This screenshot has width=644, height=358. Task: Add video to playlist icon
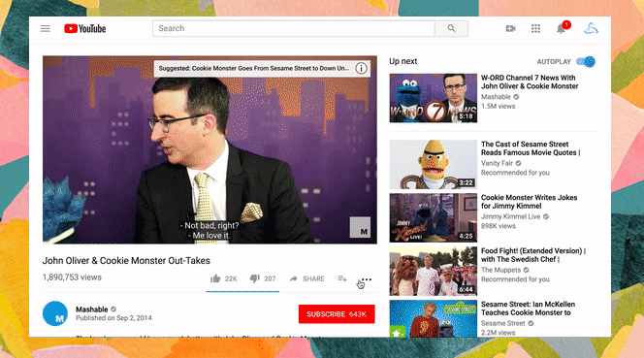click(342, 278)
